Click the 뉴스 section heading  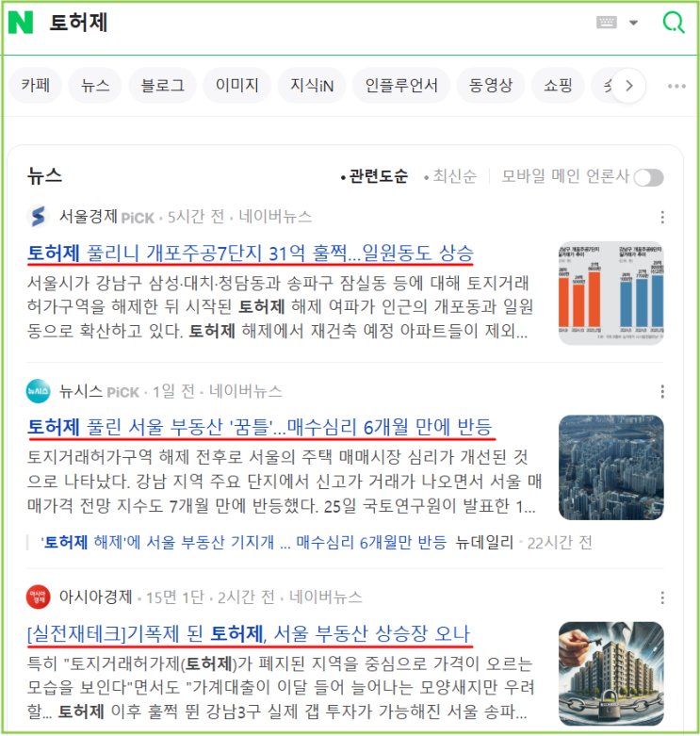(44, 176)
